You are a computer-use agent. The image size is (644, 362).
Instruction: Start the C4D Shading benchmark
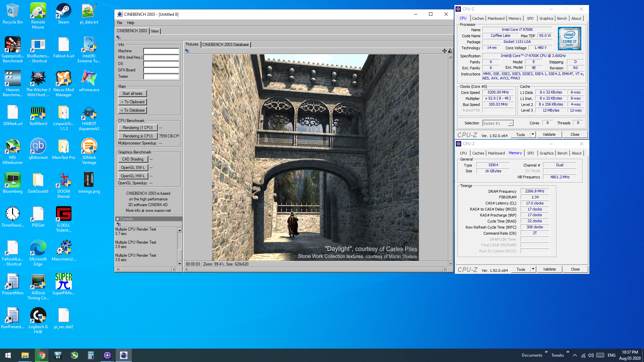(132, 159)
